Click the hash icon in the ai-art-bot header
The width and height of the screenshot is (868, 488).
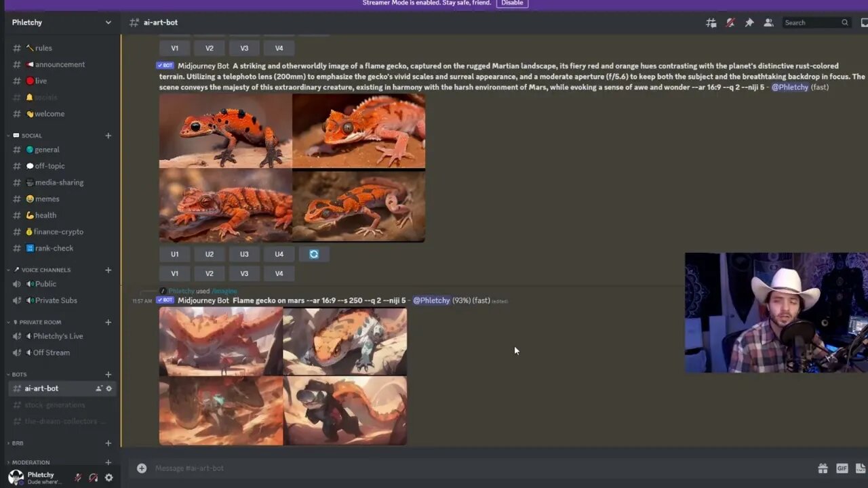pyautogui.click(x=134, y=22)
